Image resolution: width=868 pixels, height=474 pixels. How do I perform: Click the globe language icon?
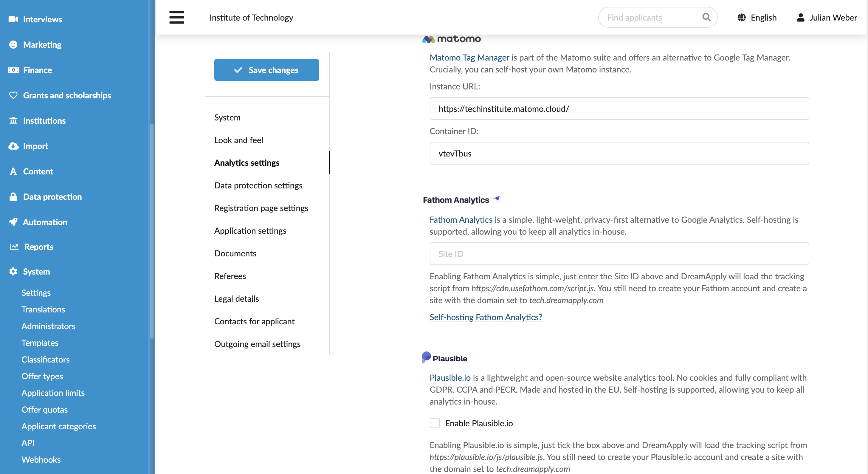[x=741, y=18]
